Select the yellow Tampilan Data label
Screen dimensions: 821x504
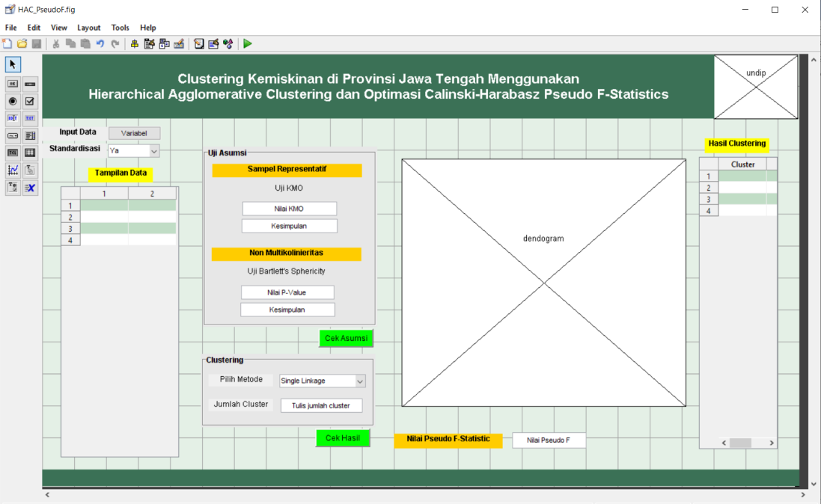click(x=120, y=173)
